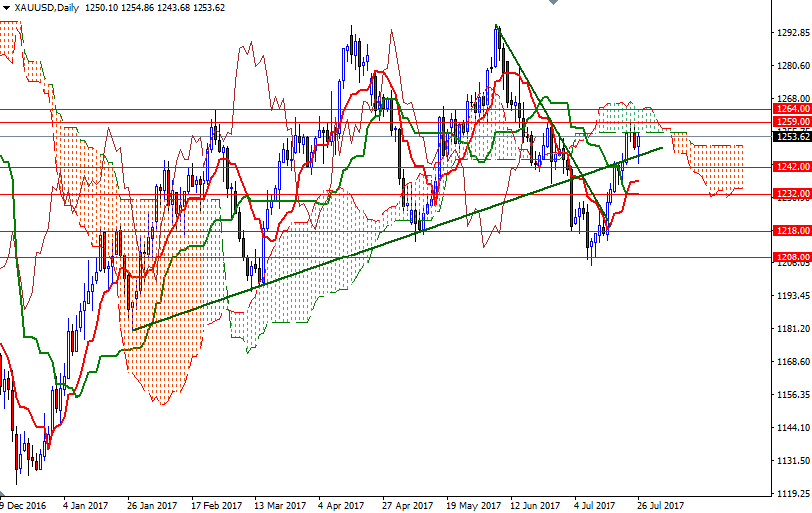Select the 1264.00 price level label
Viewport: 812px width, 513px height.
pos(792,109)
